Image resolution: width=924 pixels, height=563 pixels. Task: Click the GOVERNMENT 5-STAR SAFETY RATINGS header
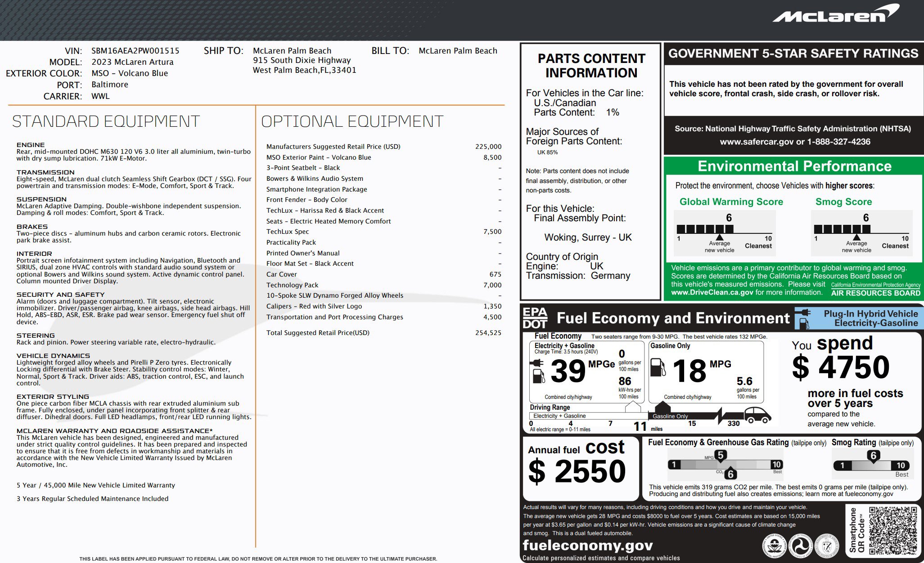(x=793, y=54)
